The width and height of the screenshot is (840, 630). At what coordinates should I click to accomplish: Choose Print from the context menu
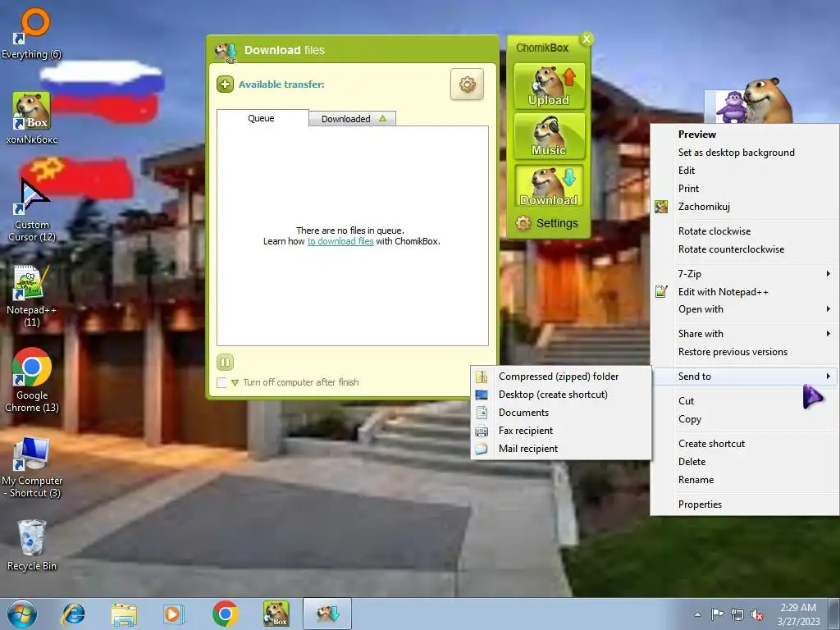[x=745, y=189]
